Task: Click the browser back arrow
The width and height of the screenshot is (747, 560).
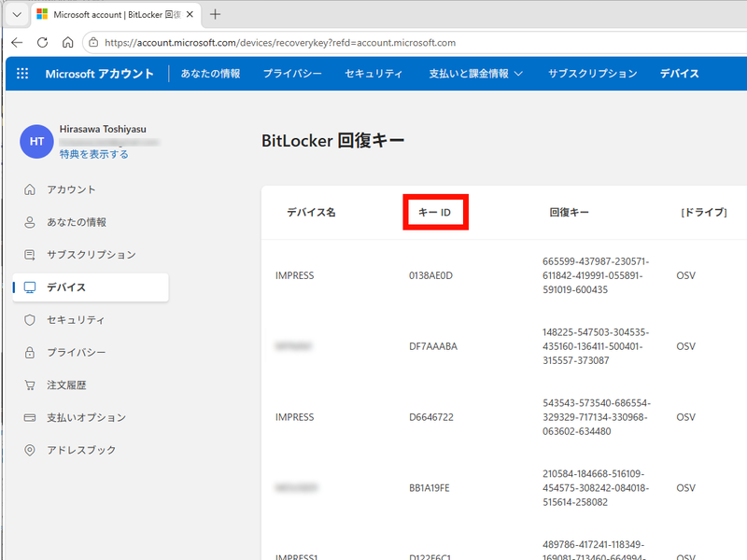Action: (x=17, y=43)
